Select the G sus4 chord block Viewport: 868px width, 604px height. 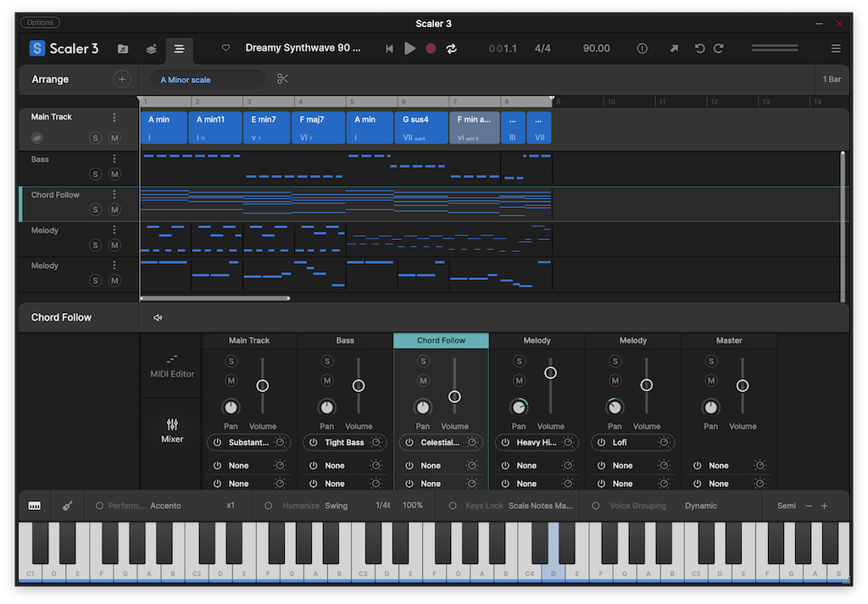421,128
